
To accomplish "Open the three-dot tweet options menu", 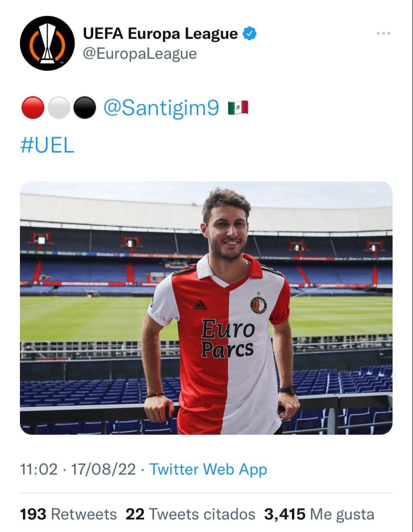I will [383, 33].
